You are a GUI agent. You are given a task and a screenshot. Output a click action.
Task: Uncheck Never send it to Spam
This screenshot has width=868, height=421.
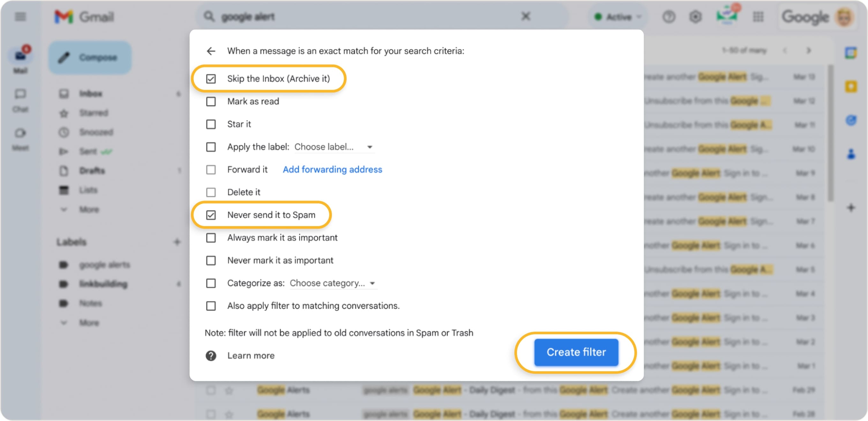click(x=211, y=215)
